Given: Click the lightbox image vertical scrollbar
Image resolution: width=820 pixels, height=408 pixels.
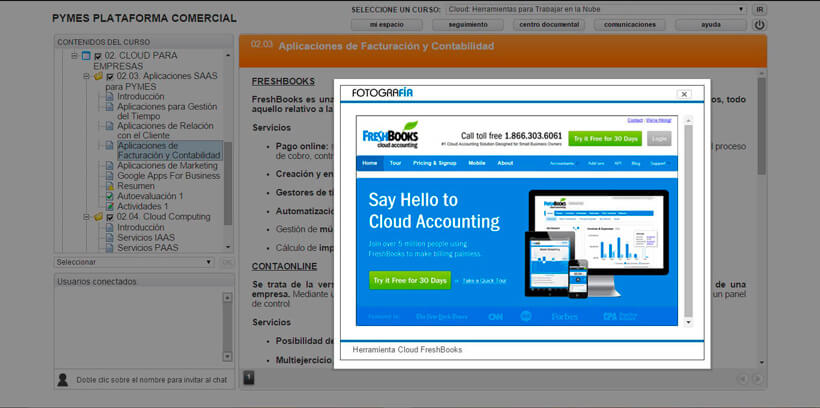Looking at the screenshot, I should 688,221.
